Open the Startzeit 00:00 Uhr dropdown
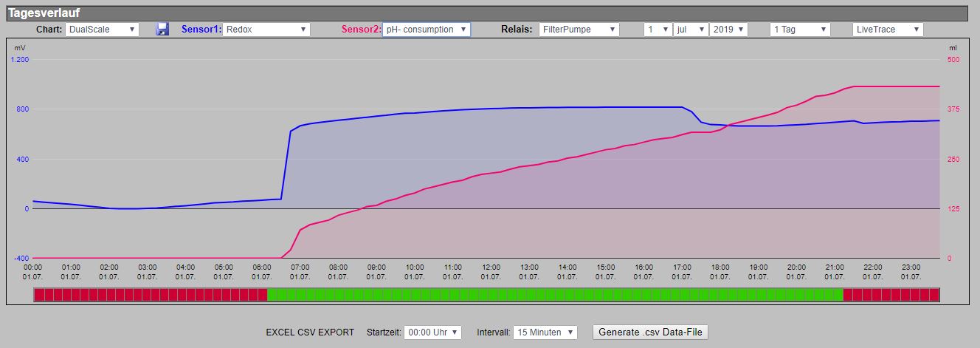Image resolution: width=980 pixels, height=348 pixels. [x=433, y=332]
